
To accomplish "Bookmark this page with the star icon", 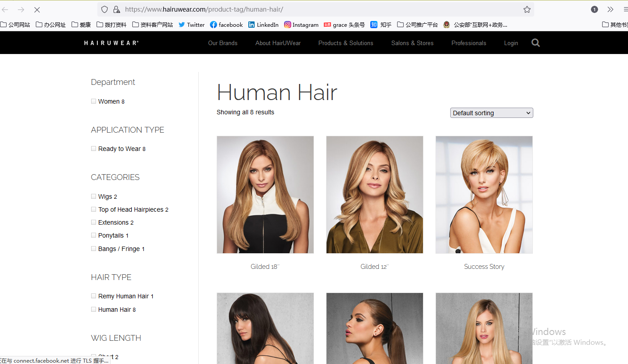I will [527, 9].
